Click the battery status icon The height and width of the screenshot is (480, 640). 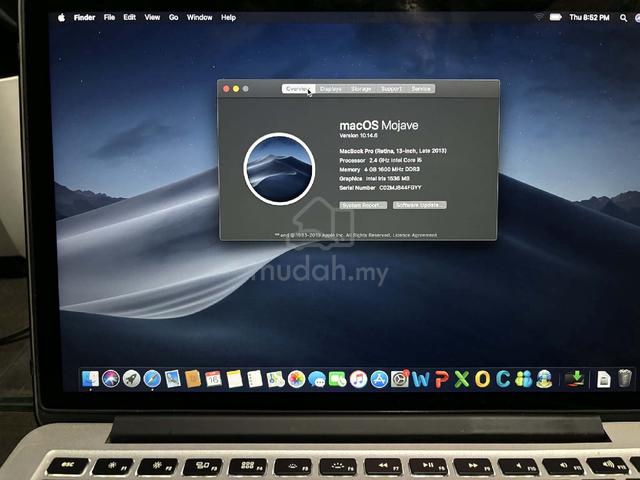tap(556, 17)
